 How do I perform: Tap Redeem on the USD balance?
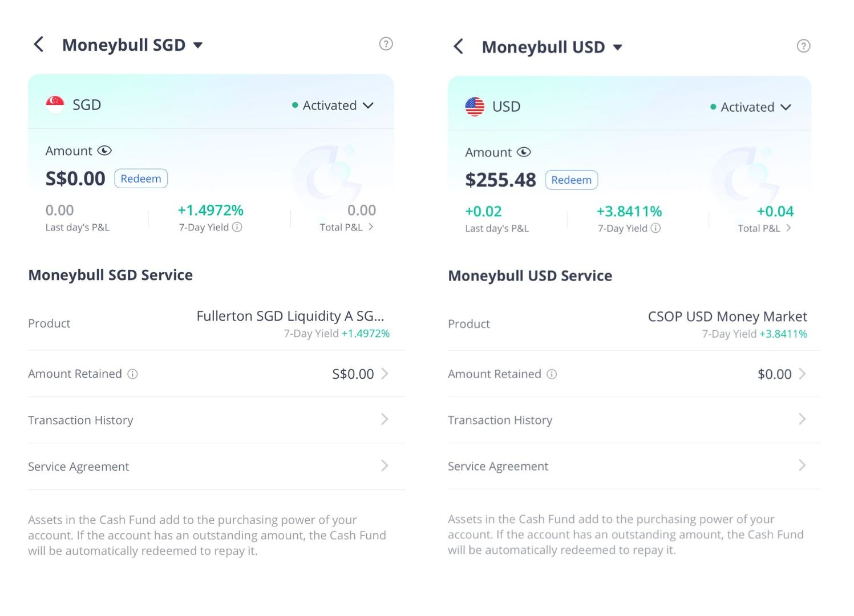pos(571,180)
